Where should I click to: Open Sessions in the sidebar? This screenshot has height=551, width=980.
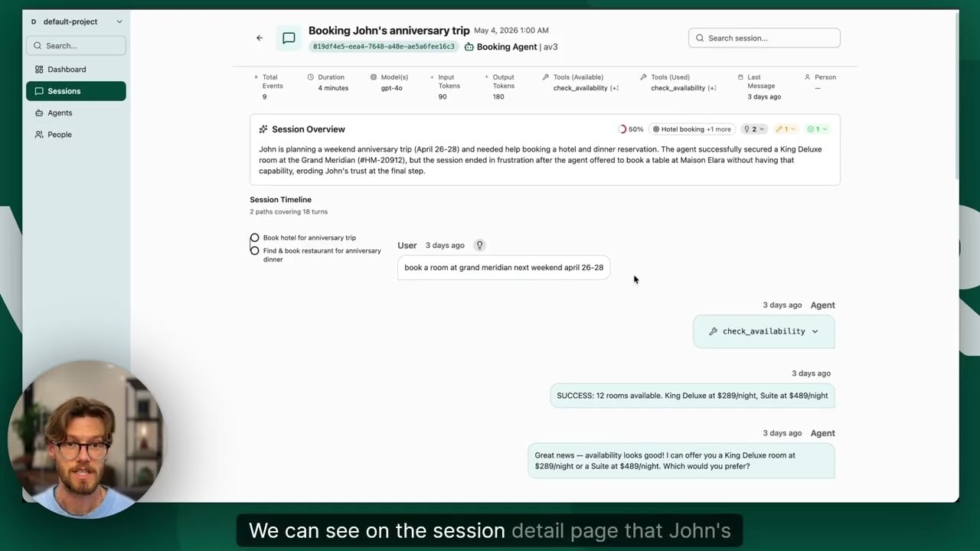[x=76, y=91]
